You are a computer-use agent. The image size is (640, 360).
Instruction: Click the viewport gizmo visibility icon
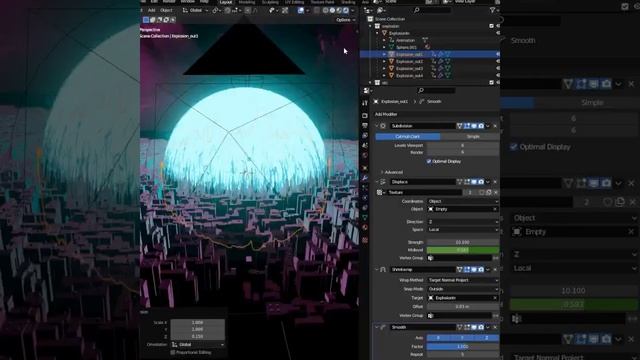(x=285, y=10)
